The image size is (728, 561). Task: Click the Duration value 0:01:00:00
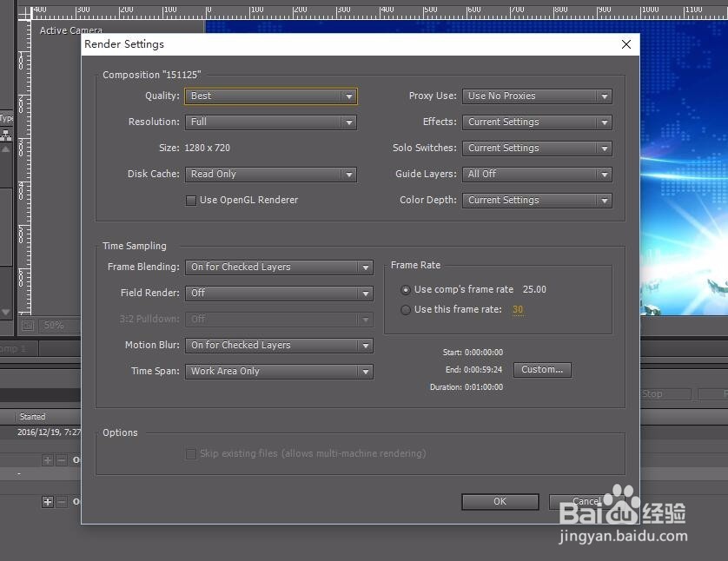(483, 387)
